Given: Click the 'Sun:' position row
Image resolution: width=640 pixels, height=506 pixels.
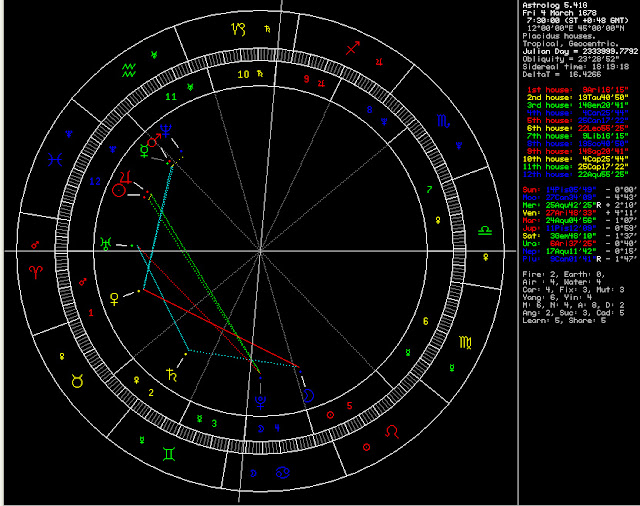Looking at the screenshot, I should [x=580, y=190].
